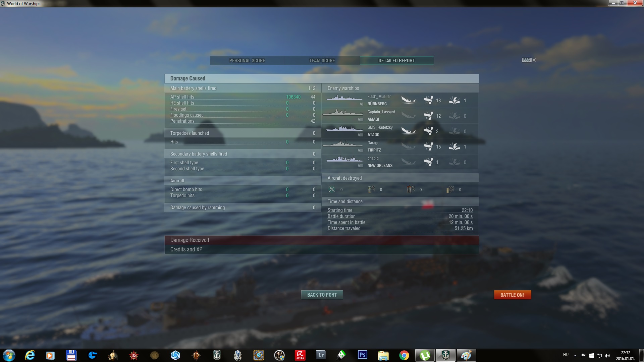Click the dive bomber destroyed icon
The height and width of the screenshot is (362, 644).
411,189
